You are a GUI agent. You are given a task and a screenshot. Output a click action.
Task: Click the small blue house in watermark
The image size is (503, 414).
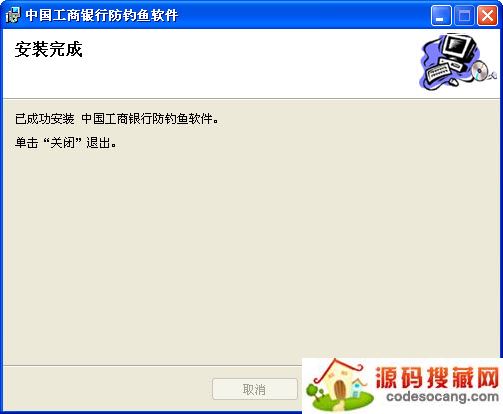click(x=357, y=389)
